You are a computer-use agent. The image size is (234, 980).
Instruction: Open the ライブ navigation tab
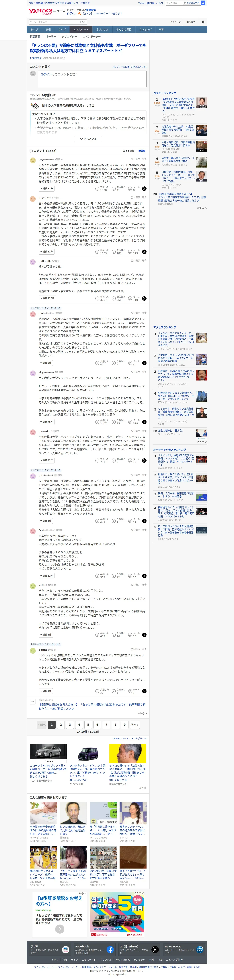coord(62,29)
